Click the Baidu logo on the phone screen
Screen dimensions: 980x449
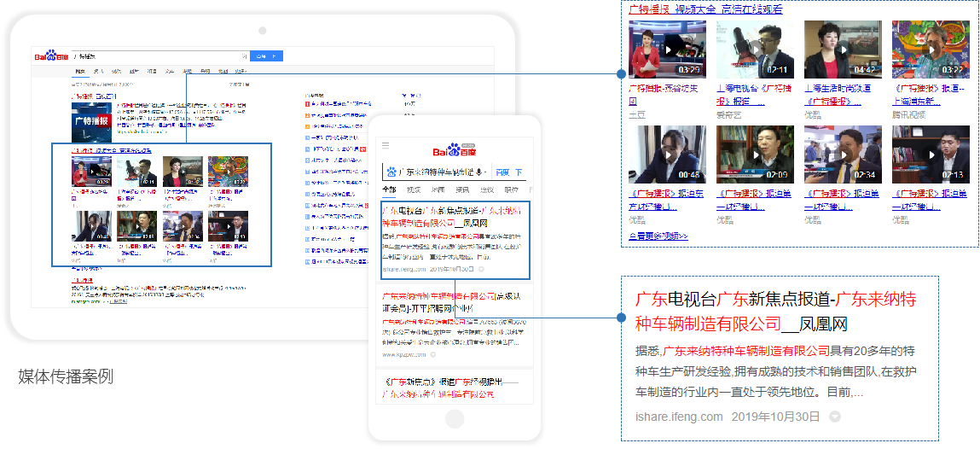coord(455,150)
